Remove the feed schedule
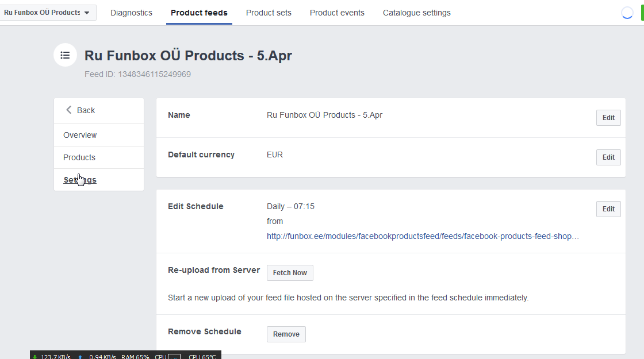Viewport: 644px width, 359px height. [x=286, y=334]
